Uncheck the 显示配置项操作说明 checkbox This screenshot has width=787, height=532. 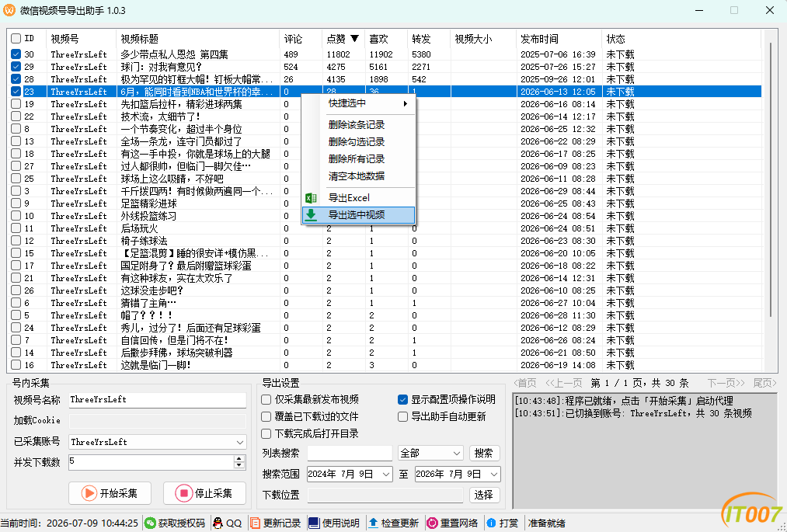[x=402, y=399]
